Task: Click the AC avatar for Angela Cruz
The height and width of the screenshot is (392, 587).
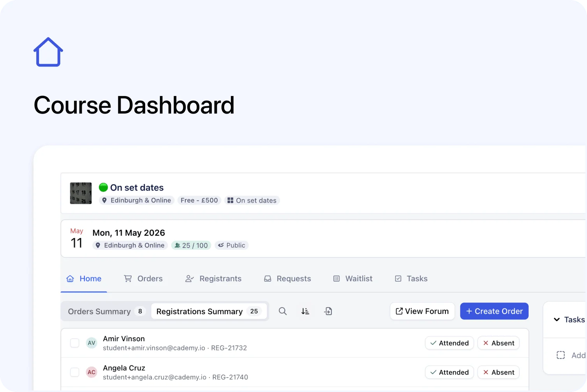Action: [x=91, y=372]
